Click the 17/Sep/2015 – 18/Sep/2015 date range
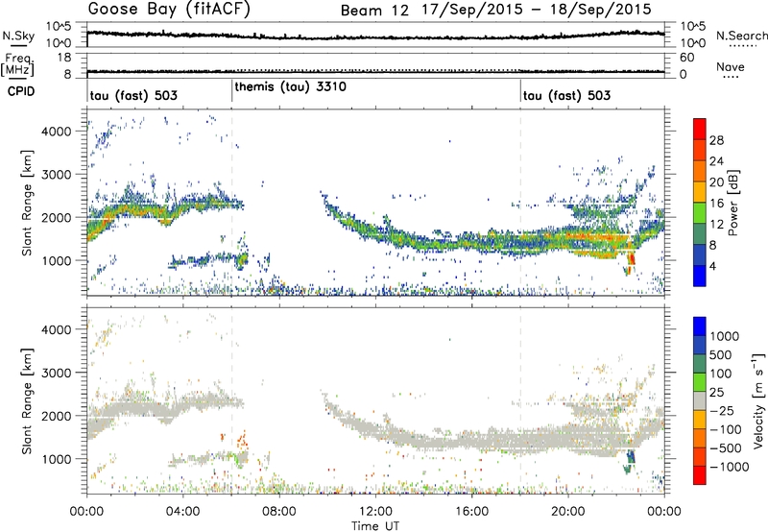768x532 pixels. tap(538, 10)
